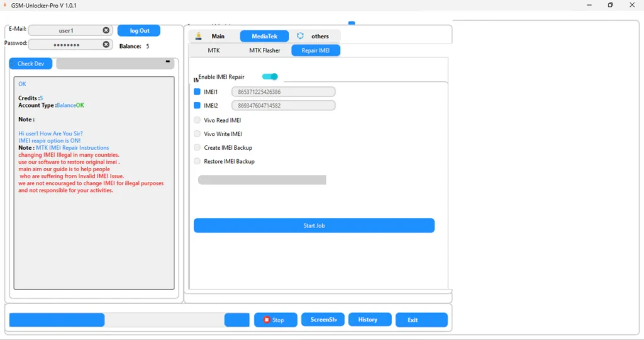Click the Main tab's icon

coord(199,36)
